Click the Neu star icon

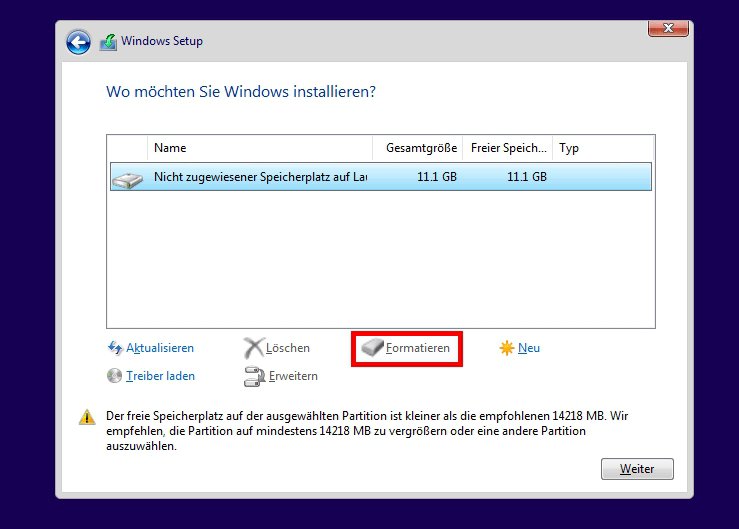507,348
